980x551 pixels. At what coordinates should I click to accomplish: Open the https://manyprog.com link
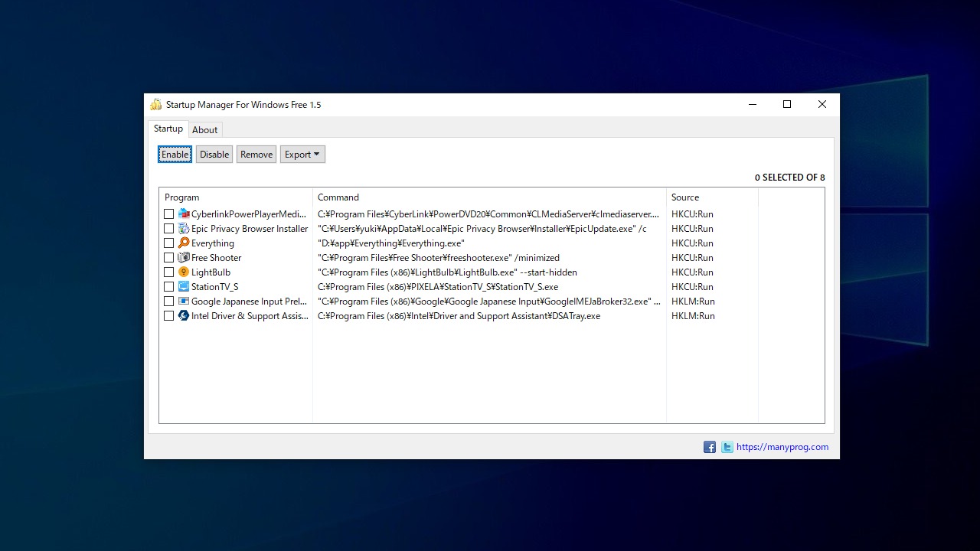[782, 448]
